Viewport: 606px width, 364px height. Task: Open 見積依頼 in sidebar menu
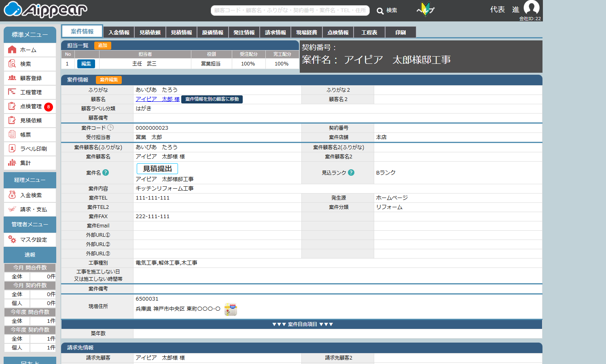tap(30, 120)
